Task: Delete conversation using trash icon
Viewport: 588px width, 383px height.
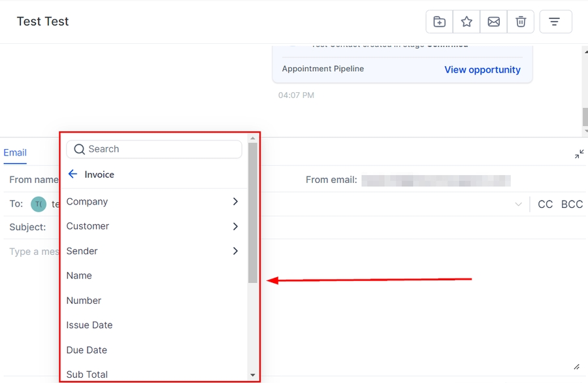Action: coord(521,22)
